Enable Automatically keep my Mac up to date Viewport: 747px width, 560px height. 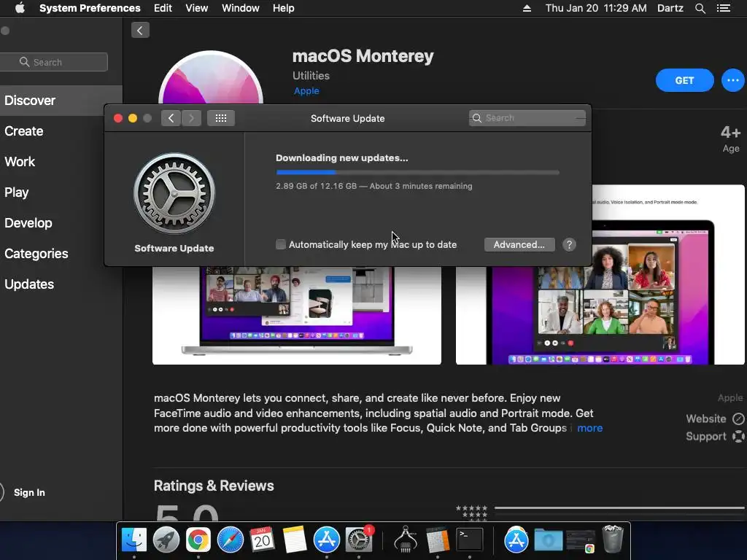tap(281, 245)
